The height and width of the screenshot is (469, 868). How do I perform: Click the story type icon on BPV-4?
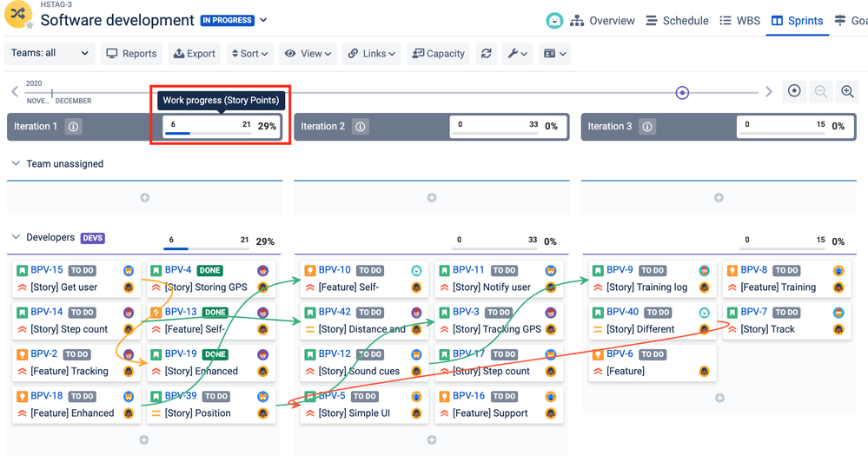tap(156, 270)
